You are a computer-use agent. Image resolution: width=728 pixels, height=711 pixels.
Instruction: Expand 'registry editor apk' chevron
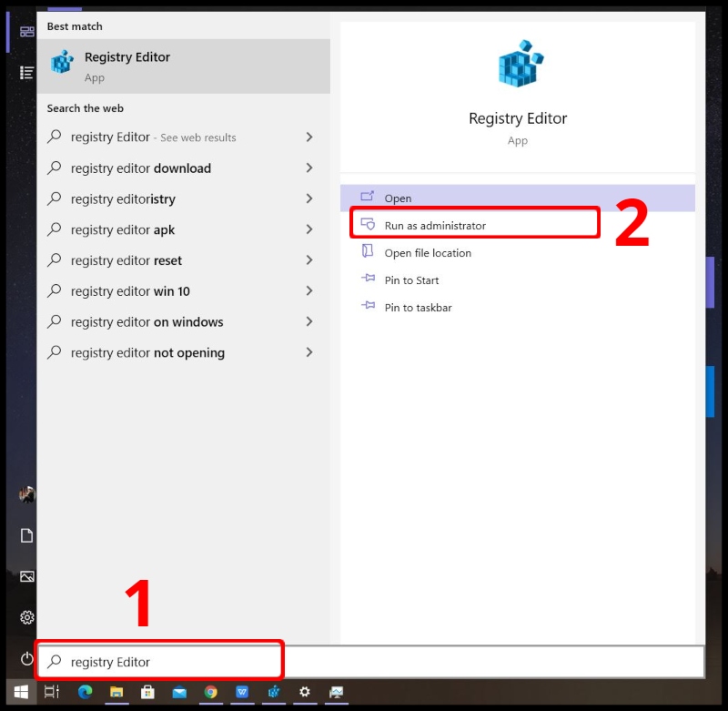click(309, 229)
